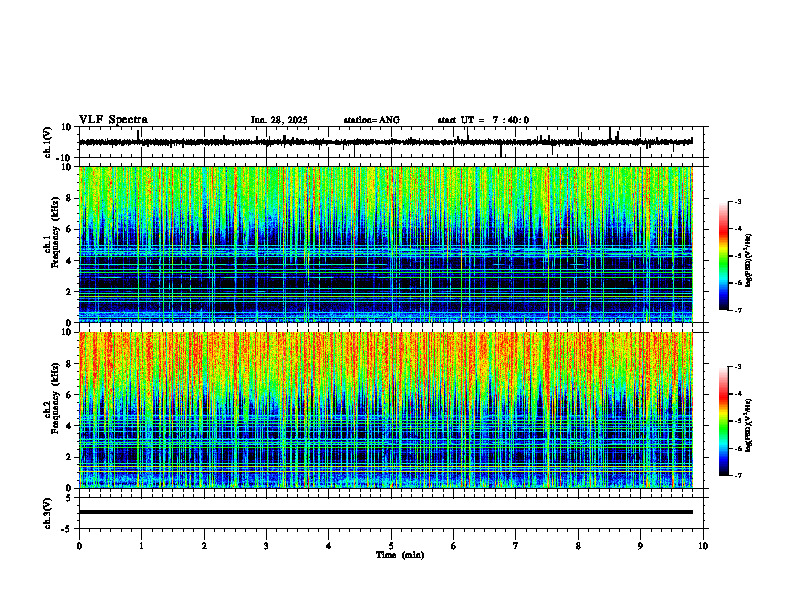This screenshot has height=612, width=792.
Task: Click the "-10" tick on ch.1(V) axis
Action: [x=65, y=158]
